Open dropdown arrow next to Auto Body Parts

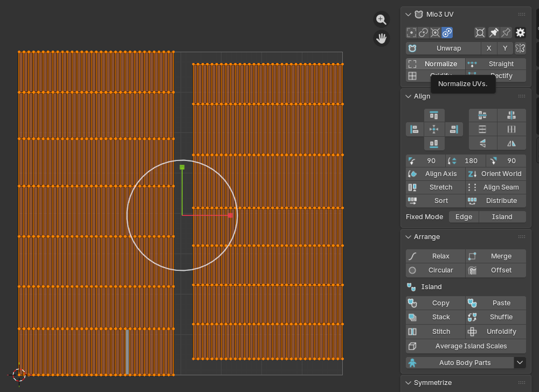click(520, 362)
